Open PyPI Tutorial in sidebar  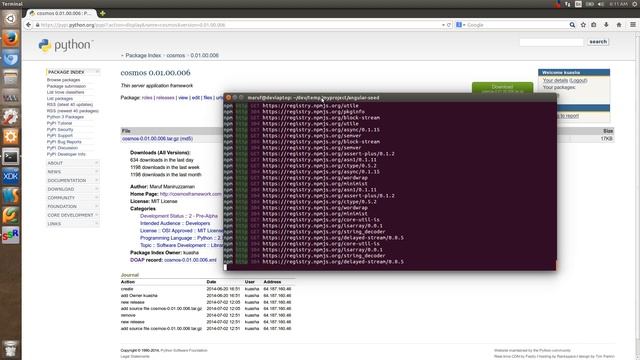point(59,123)
